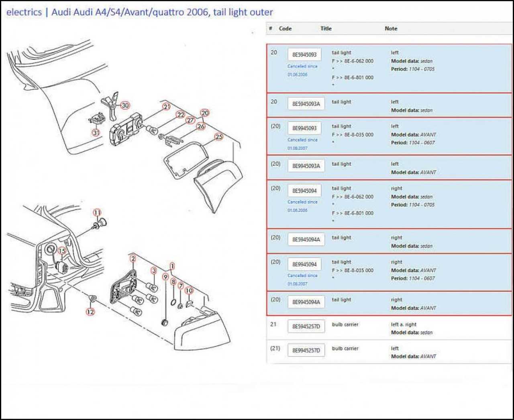Click the # column header
Screen dimensions: 514x420
(271, 28)
